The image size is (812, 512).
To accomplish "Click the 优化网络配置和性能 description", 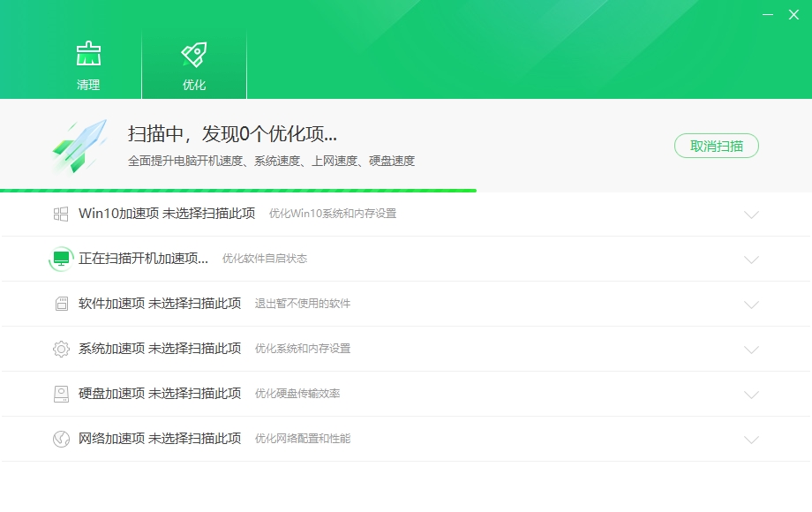I will coord(303,439).
